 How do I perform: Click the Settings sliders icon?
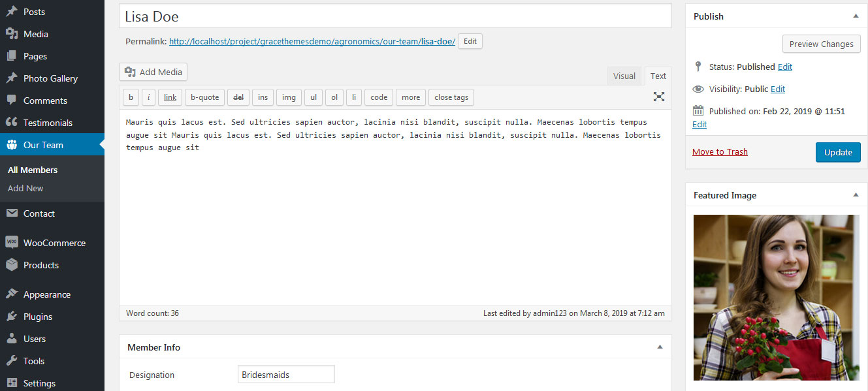12,383
